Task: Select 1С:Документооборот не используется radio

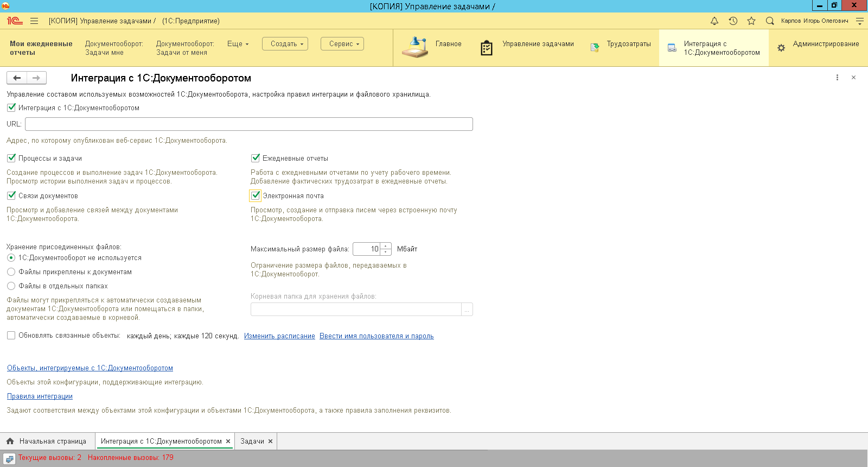Action: click(x=11, y=258)
